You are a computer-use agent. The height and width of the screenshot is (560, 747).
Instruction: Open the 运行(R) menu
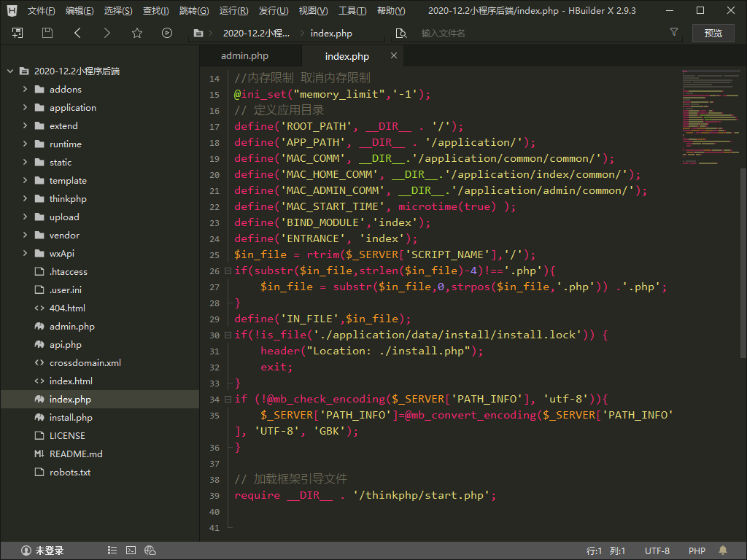point(233,11)
